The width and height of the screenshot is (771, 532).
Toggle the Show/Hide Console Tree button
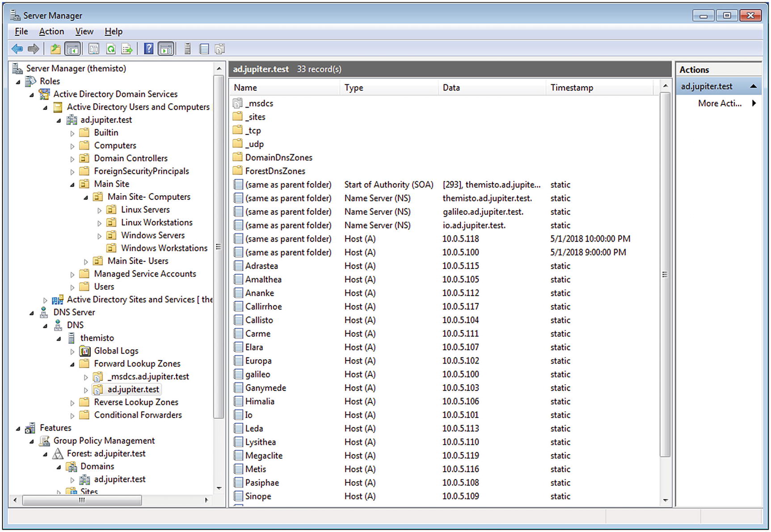pyautogui.click(x=72, y=49)
